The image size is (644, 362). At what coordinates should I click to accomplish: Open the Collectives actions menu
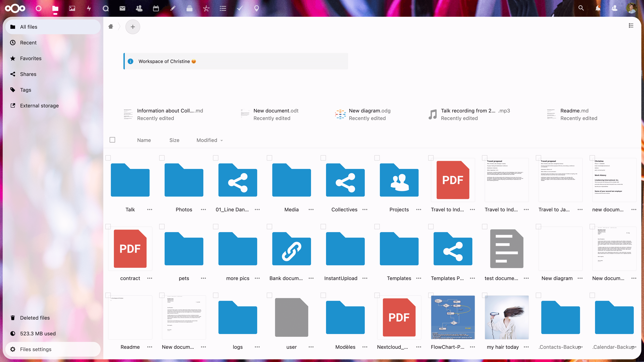(x=365, y=210)
